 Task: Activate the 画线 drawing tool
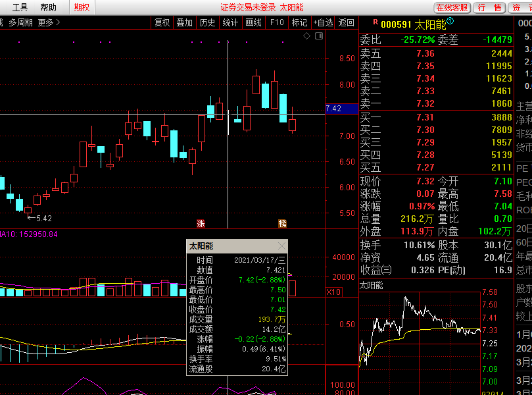tap(253, 23)
